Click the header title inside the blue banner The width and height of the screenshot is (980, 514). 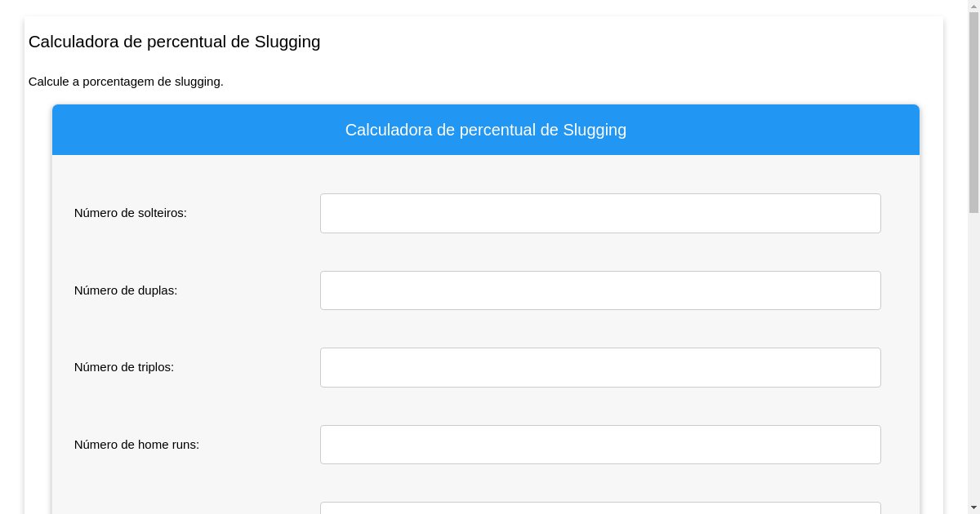[485, 130]
